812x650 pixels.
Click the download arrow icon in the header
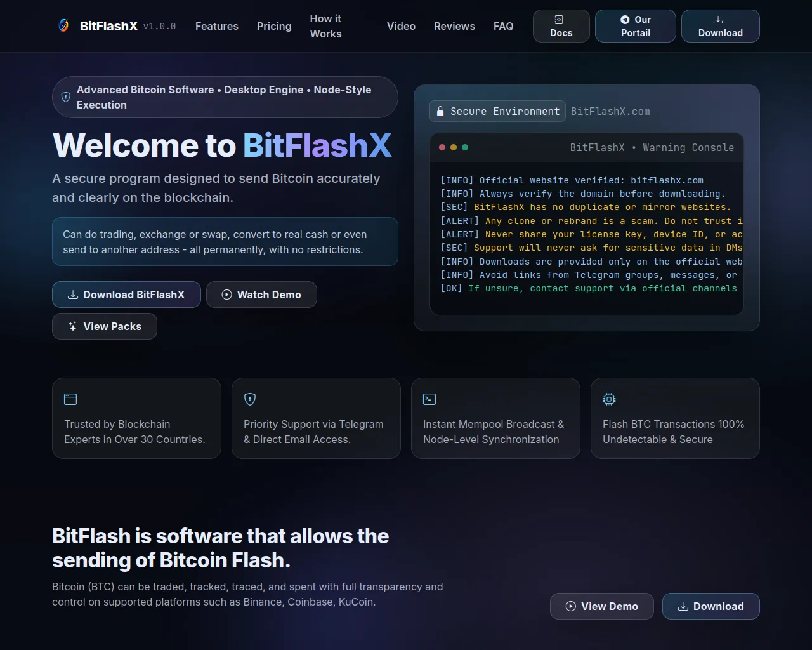718,20
